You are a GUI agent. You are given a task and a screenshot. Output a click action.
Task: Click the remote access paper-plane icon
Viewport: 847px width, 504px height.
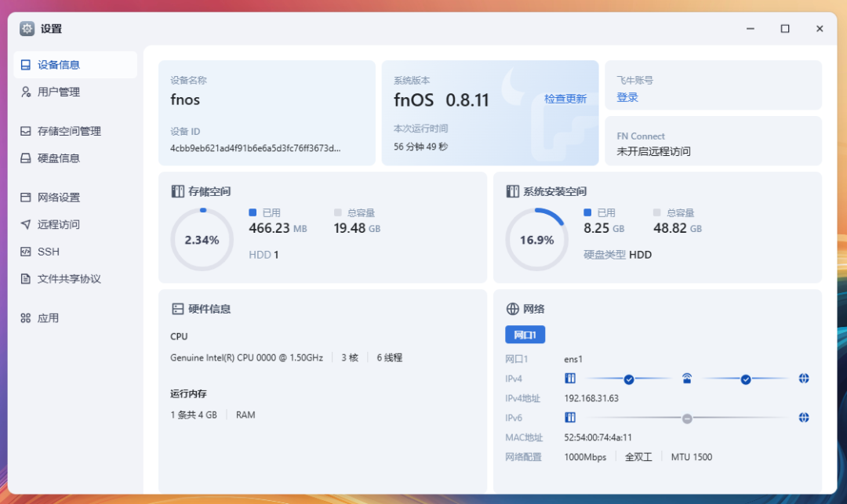[25, 224]
